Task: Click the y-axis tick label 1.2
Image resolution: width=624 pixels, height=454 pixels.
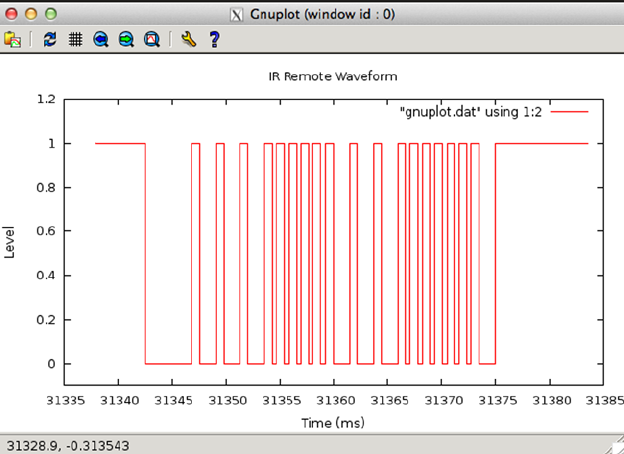Action: 46,99
